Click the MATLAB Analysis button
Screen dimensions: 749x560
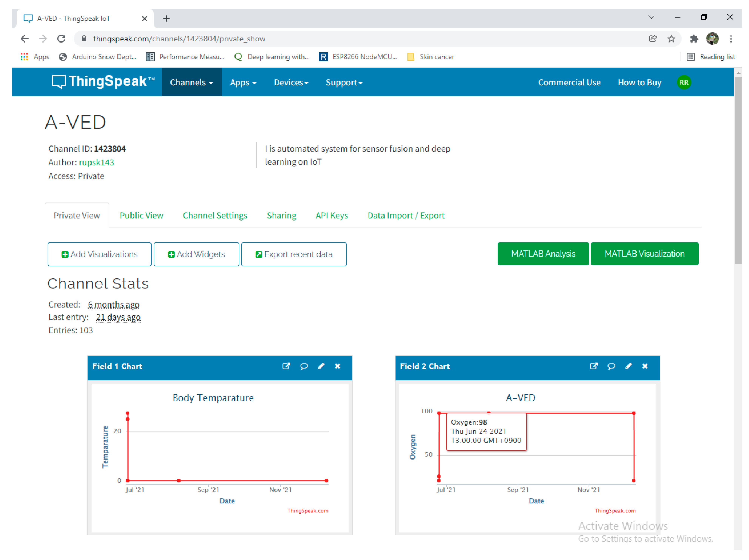(543, 254)
